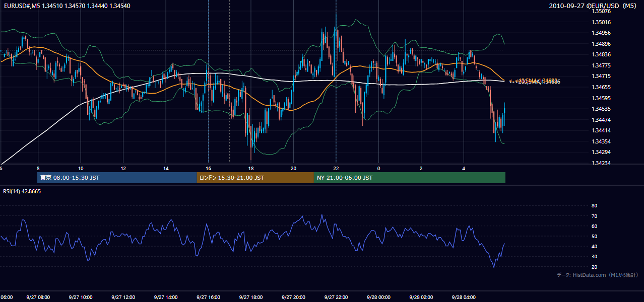Viewport: 644px width, 302px height.
Task: Click RSI scale label 50
Action: 594,237
